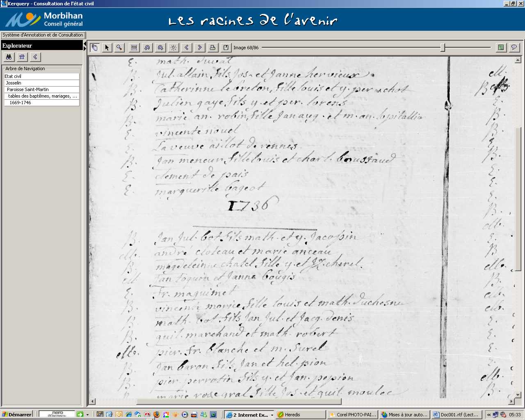Activate the magnifier zoom tool
This screenshot has width=525, height=420.
119,48
